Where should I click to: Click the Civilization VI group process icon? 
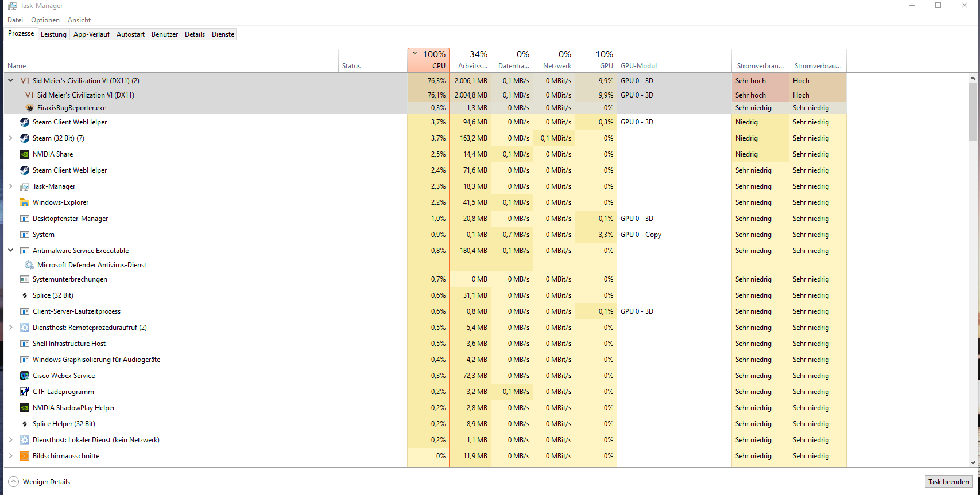[25, 81]
